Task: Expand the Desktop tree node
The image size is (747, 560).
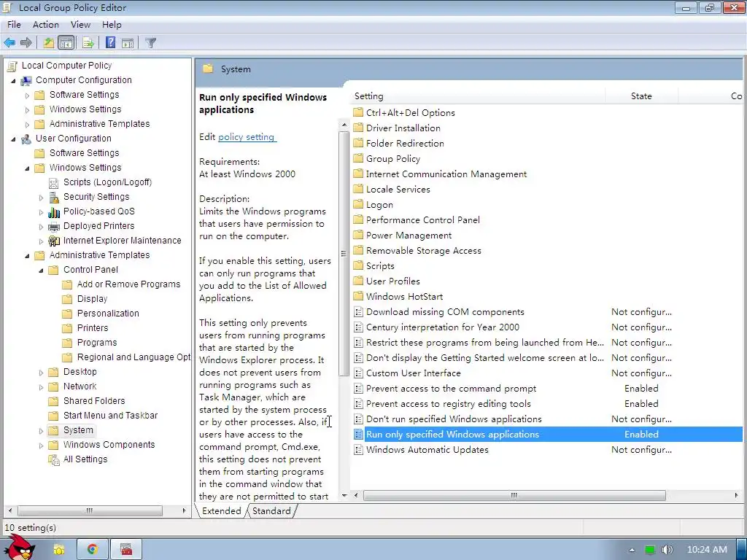Action: pos(41,373)
